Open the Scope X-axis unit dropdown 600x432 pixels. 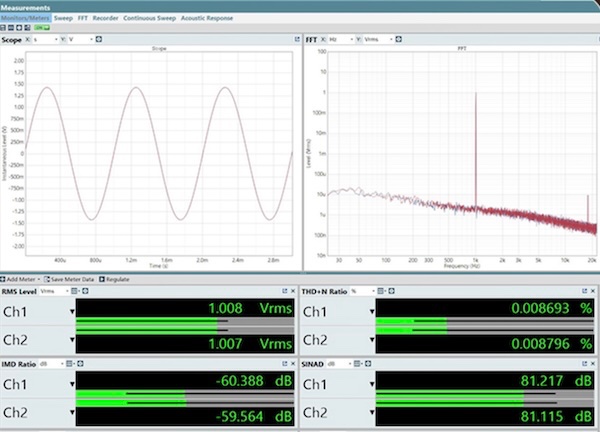pos(45,39)
